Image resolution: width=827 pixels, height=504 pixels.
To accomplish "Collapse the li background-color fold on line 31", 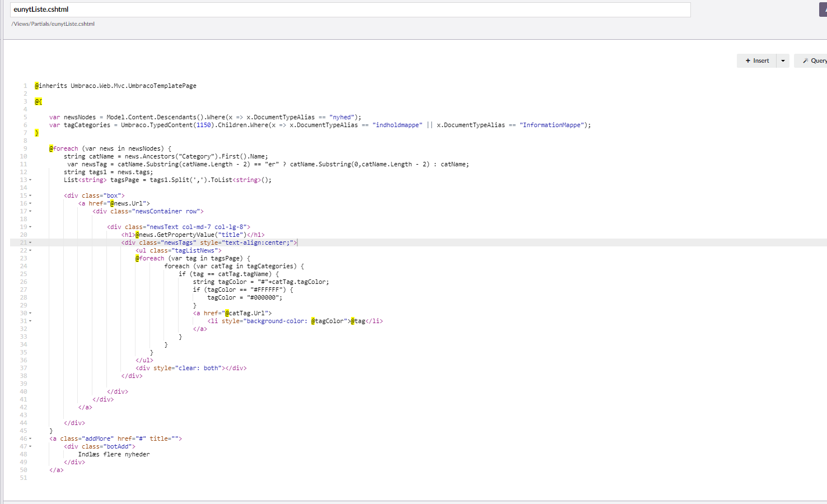I will coord(30,321).
